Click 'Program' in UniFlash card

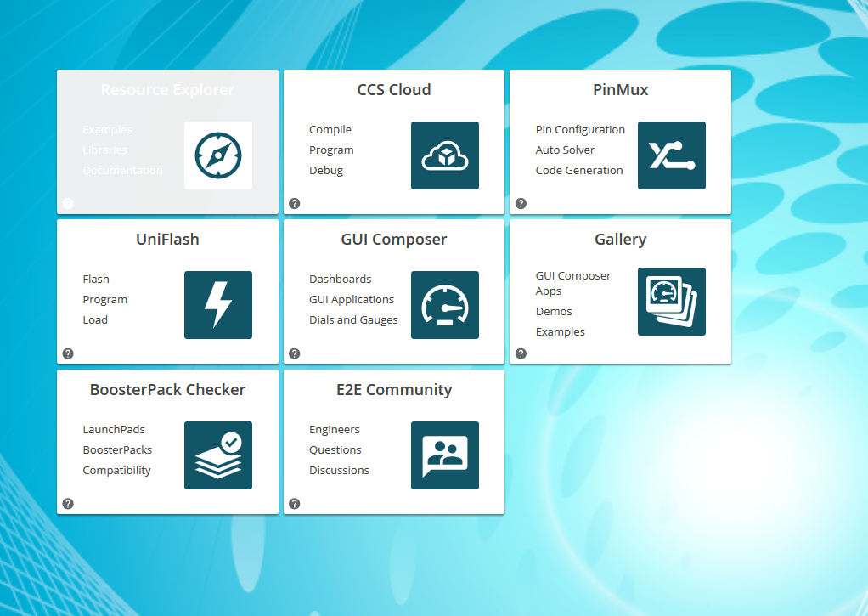point(105,300)
